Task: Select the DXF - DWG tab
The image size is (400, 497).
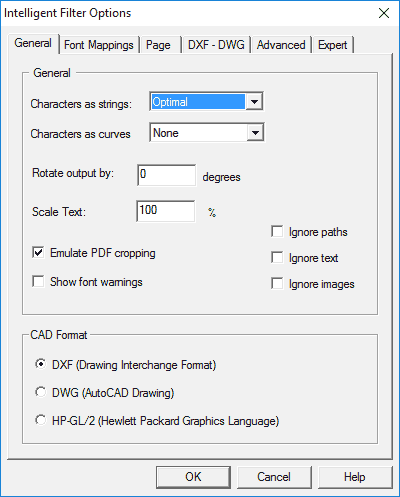Action: (216, 45)
